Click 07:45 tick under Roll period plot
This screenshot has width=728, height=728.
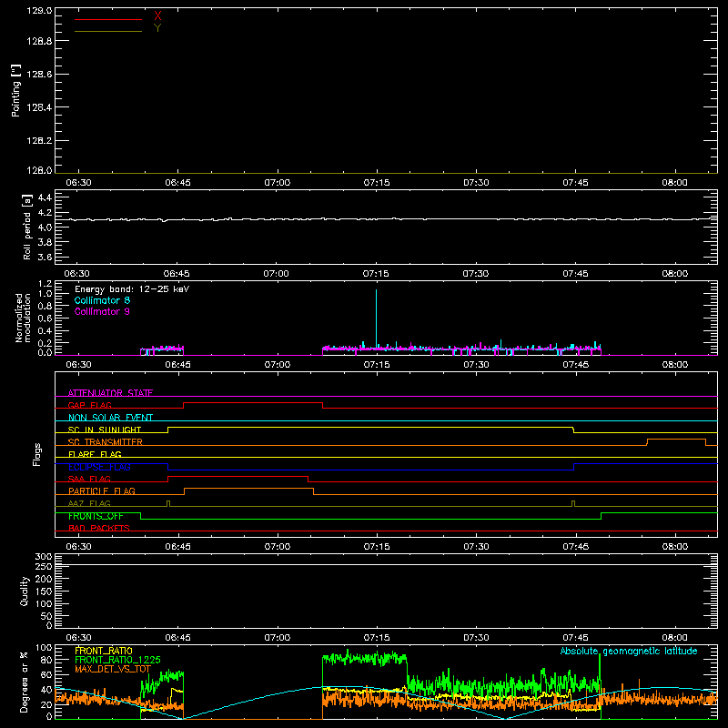click(x=575, y=274)
